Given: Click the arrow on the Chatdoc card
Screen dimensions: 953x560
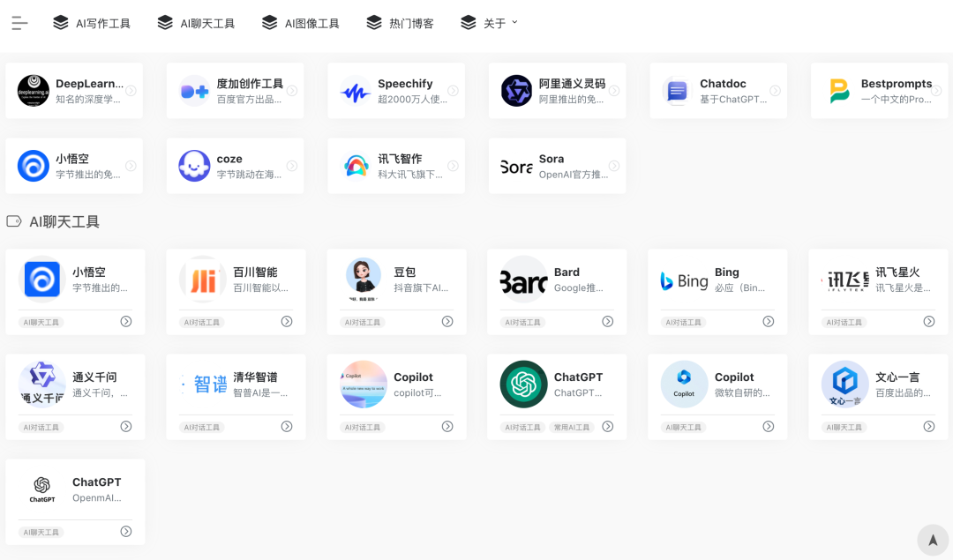Looking at the screenshot, I should 775,91.
